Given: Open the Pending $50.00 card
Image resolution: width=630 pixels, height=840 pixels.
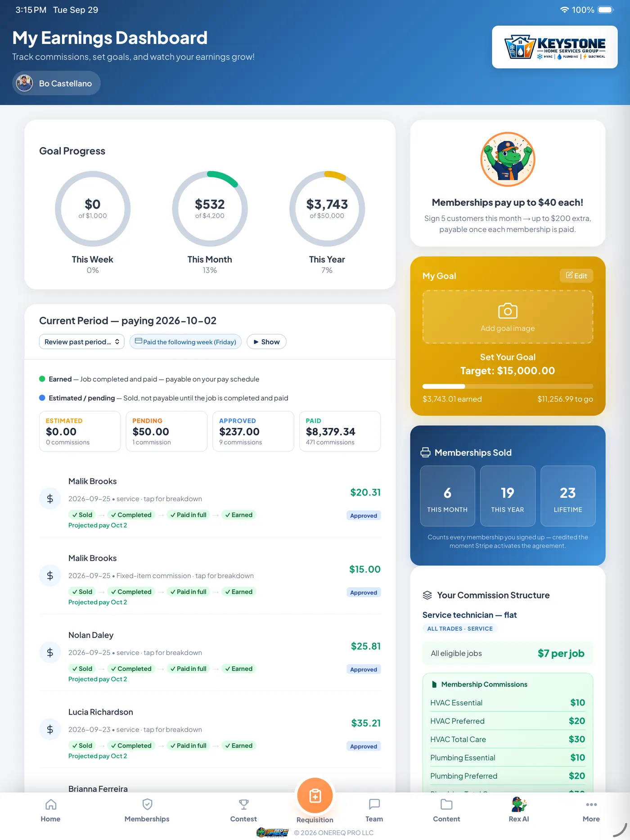Looking at the screenshot, I should (166, 431).
